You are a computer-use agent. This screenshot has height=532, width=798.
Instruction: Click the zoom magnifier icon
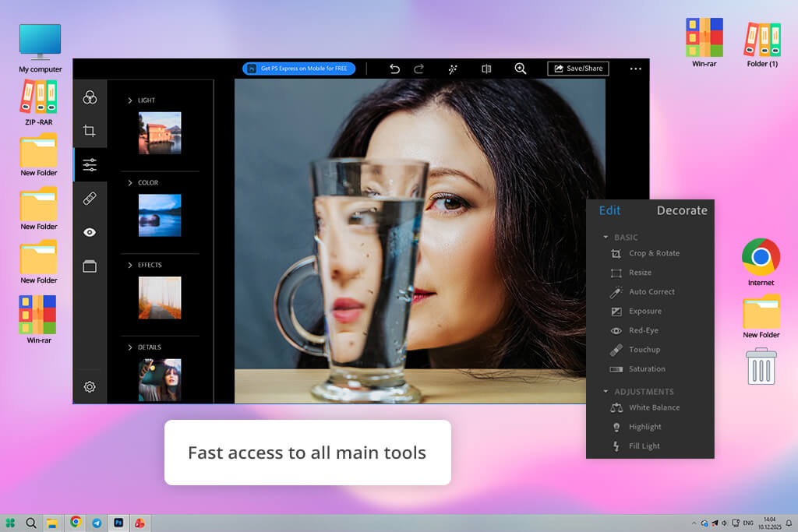(x=520, y=69)
